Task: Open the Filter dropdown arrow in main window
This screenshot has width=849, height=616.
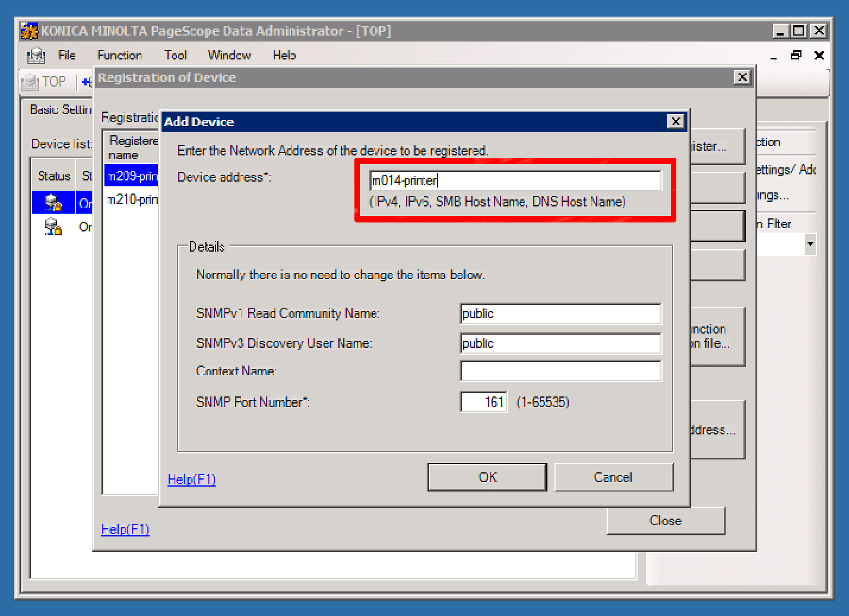Action: click(810, 244)
